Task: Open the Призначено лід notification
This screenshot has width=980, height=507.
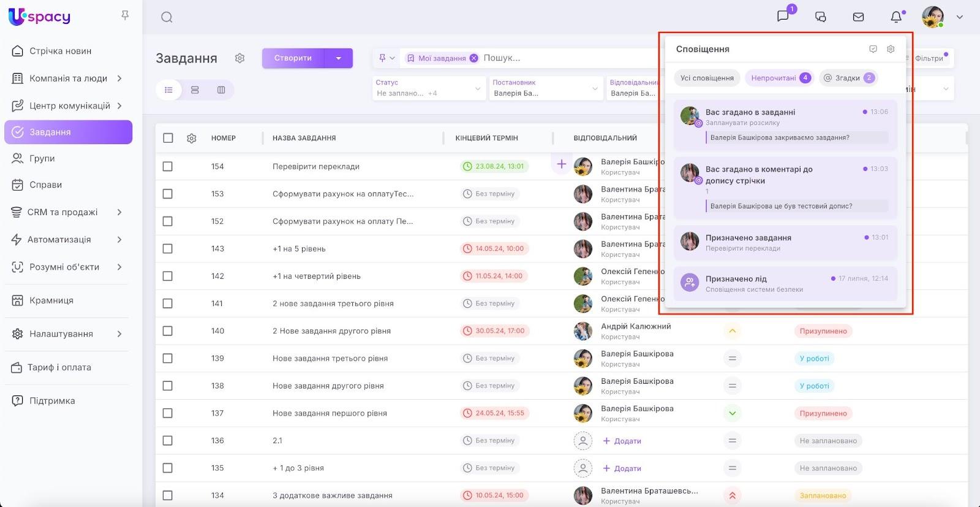Action: tap(785, 283)
